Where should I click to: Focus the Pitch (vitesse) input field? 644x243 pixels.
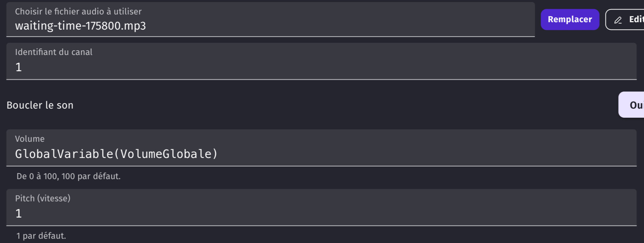(x=321, y=207)
